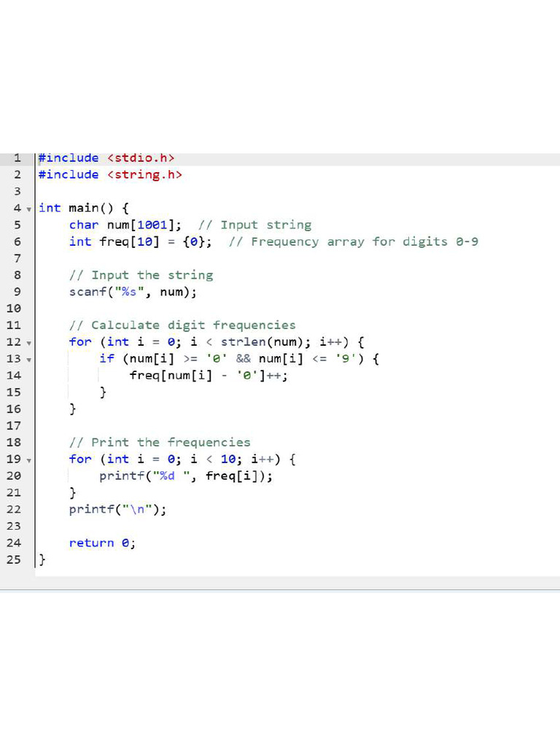Click the '// Print the frequencies' comment
Screen dimensions: 560x747
pos(160,442)
